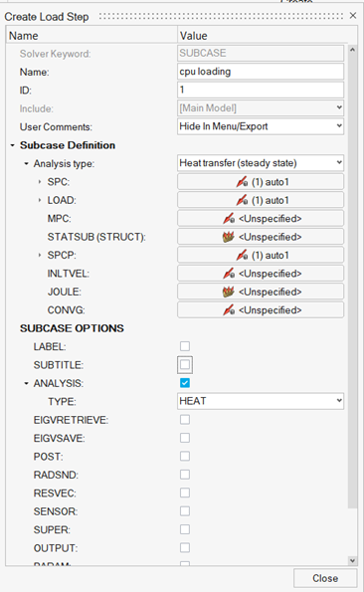Open the User Comments dropdown
The height and width of the screenshot is (592, 364).
pos(261,126)
